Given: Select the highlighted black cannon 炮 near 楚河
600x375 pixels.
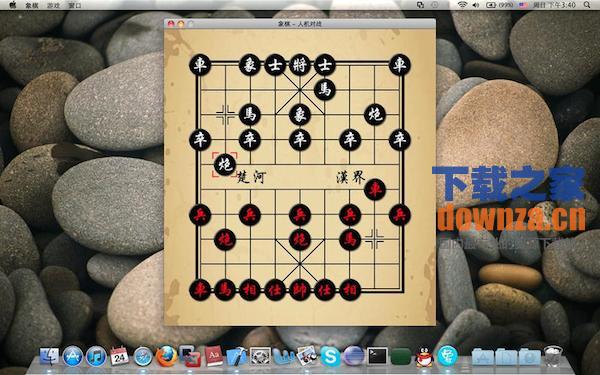Looking at the screenshot, I should click(225, 165).
